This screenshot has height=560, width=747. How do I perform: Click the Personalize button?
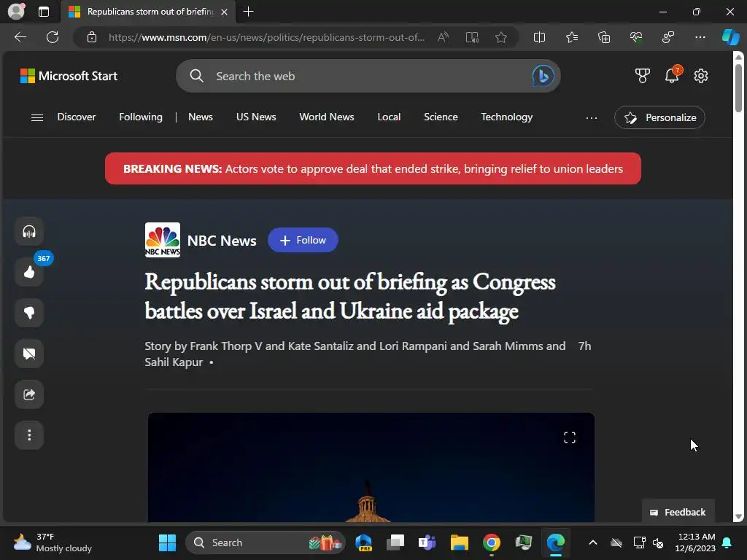tap(659, 117)
